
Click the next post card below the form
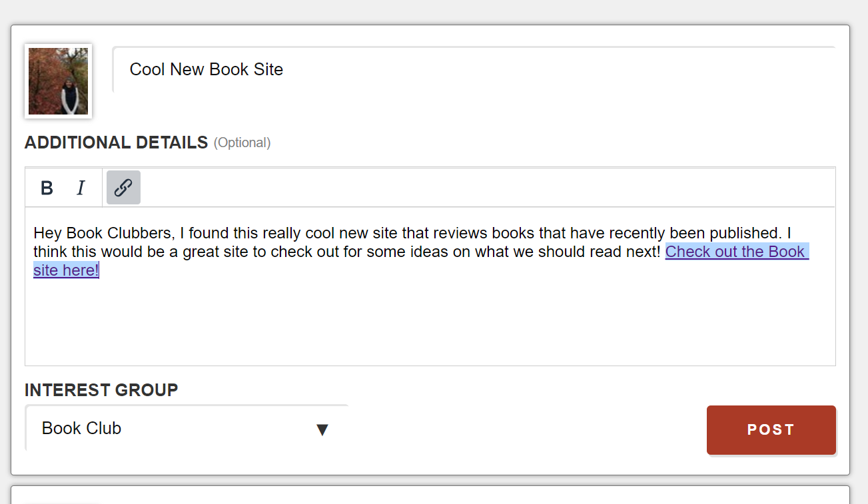430,495
